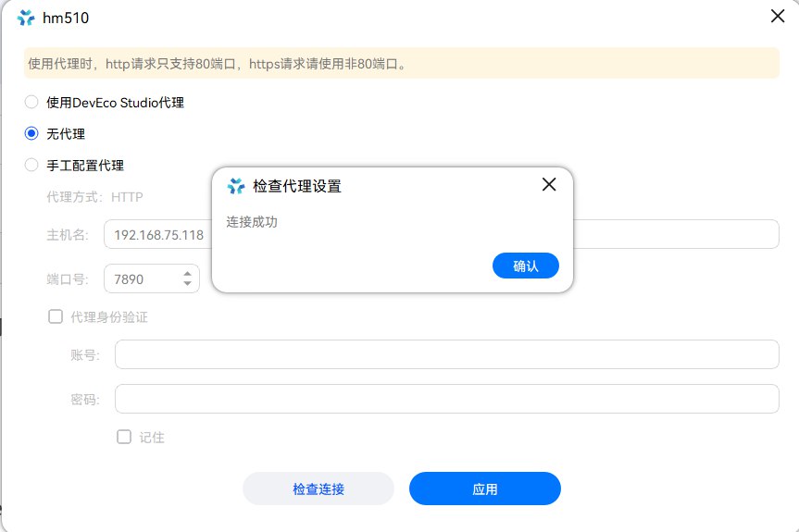
Task: Decrease port number with down arrow
Action: click(188, 283)
